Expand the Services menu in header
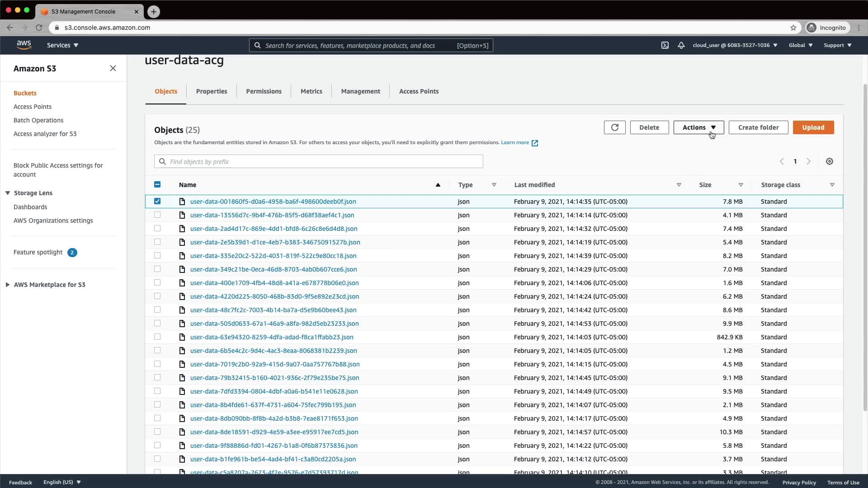Image resolution: width=868 pixels, height=488 pixels. (62, 45)
